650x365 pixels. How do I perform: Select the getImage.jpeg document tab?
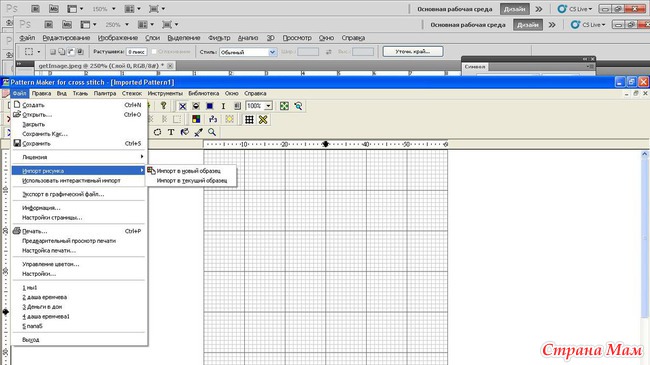click(x=101, y=66)
